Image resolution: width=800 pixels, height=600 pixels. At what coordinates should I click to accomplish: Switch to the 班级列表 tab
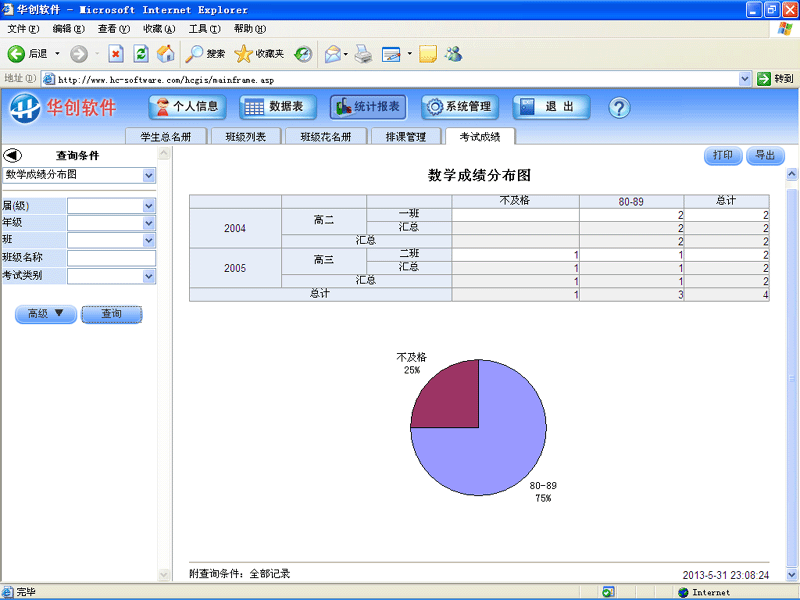coord(245,137)
